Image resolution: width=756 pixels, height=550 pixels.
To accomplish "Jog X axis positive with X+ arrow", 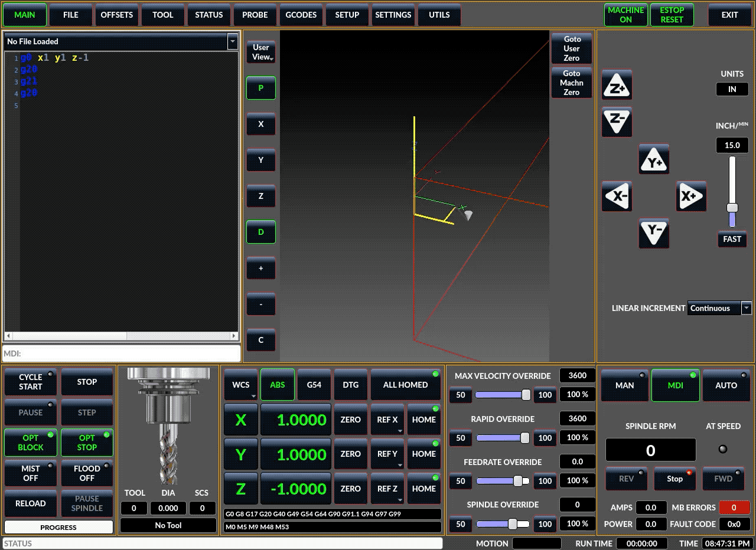I will tap(691, 197).
